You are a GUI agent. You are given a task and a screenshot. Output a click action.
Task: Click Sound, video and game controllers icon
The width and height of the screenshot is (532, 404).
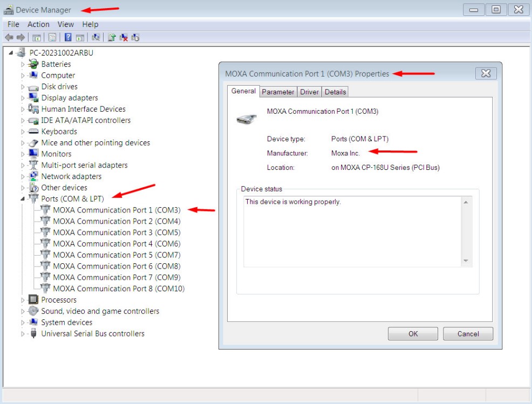pos(33,311)
